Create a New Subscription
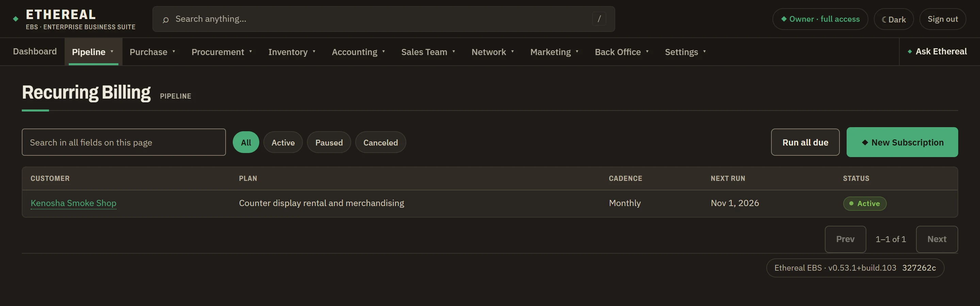This screenshot has width=980, height=306. tap(902, 142)
